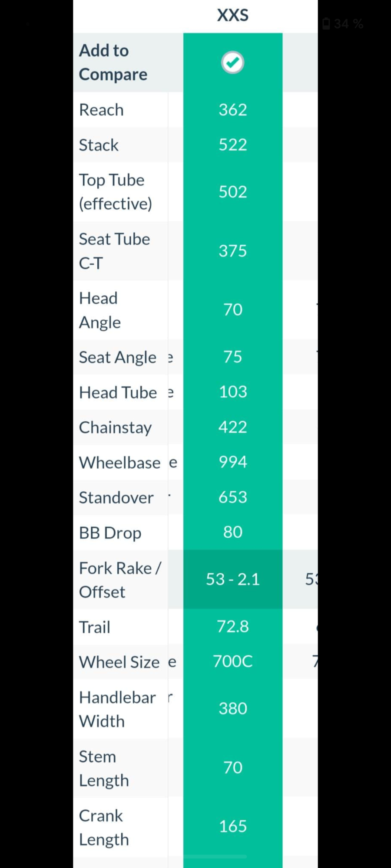Click the Add to Compare label

pyautogui.click(x=113, y=62)
